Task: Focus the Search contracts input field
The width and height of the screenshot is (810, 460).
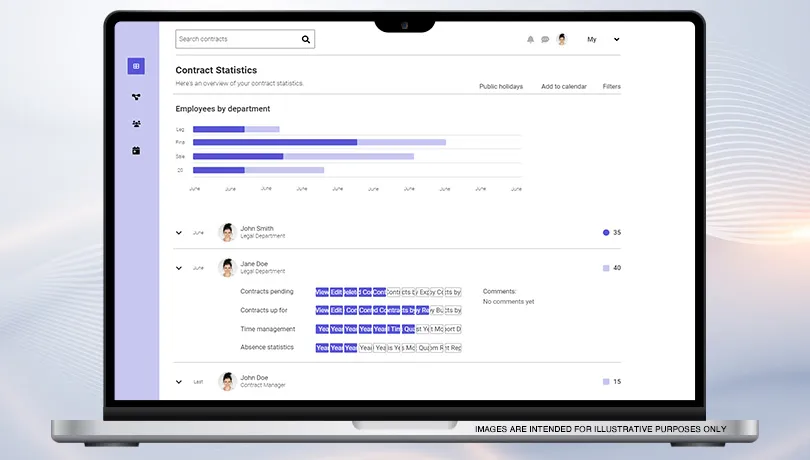Action: [x=238, y=39]
